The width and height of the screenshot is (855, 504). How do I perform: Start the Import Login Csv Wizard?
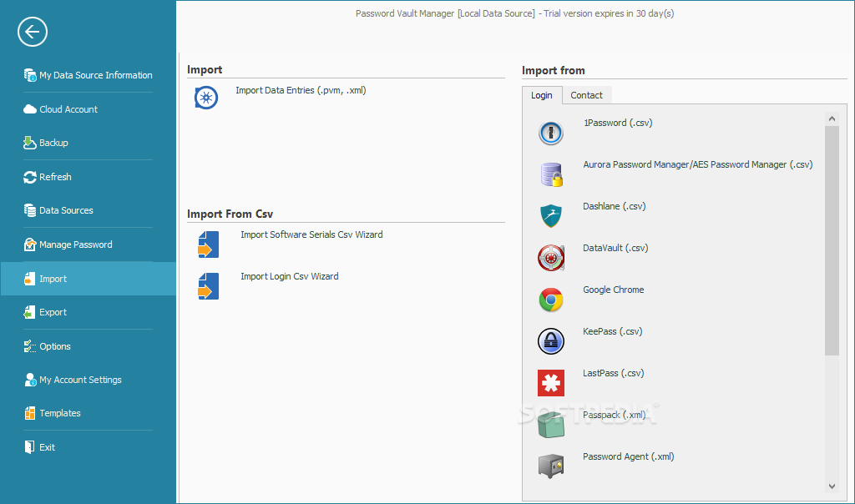tap(289, 276)
